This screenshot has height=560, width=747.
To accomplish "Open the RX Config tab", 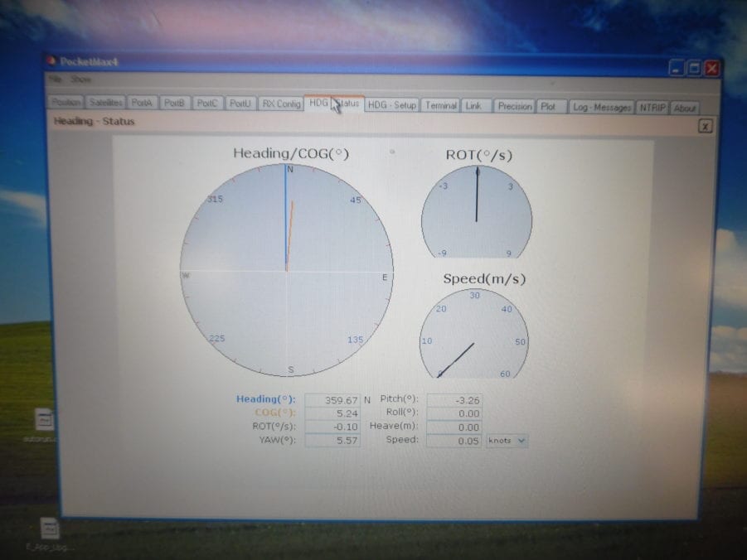I will (281, 104).
